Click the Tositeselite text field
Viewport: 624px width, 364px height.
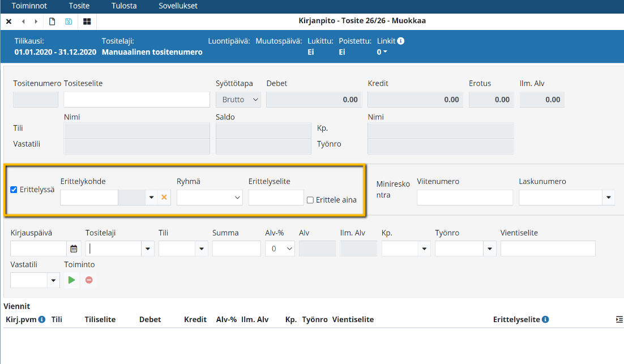tap(136, 100)
